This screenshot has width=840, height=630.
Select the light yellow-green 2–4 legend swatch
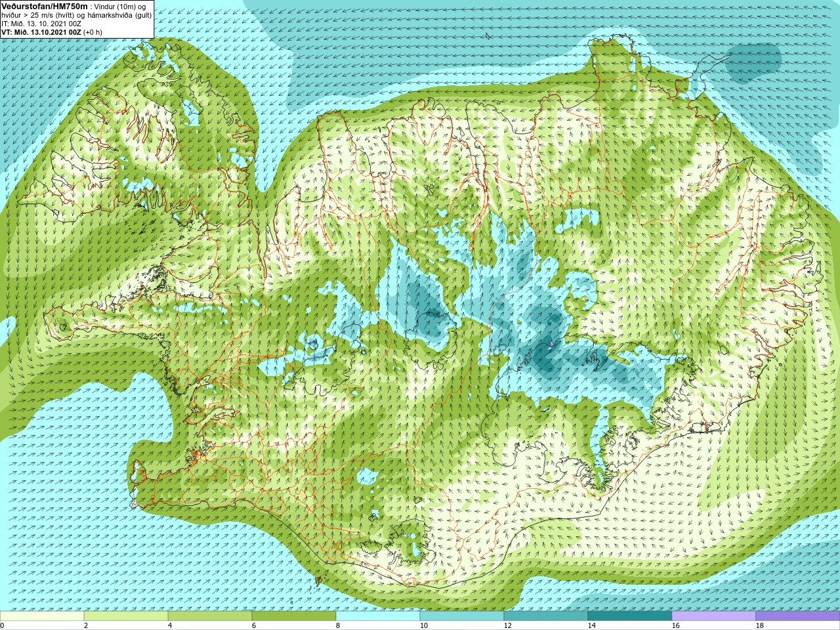126,616
